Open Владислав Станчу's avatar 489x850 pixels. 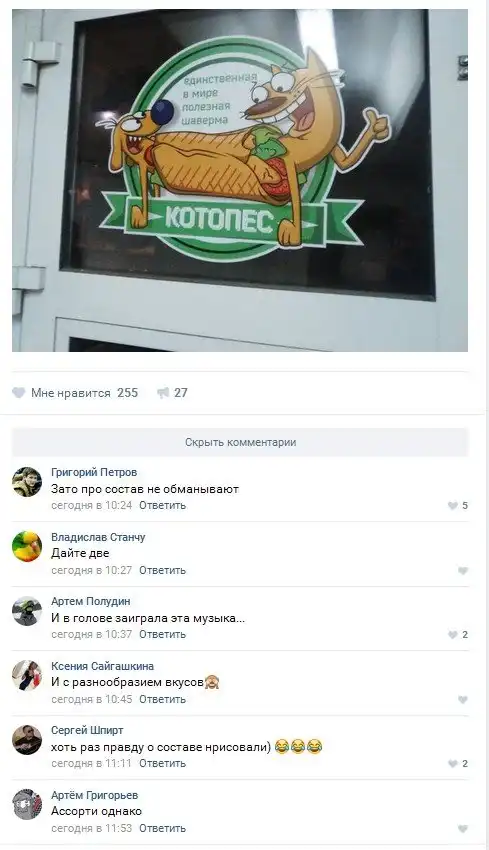point(27,546)
